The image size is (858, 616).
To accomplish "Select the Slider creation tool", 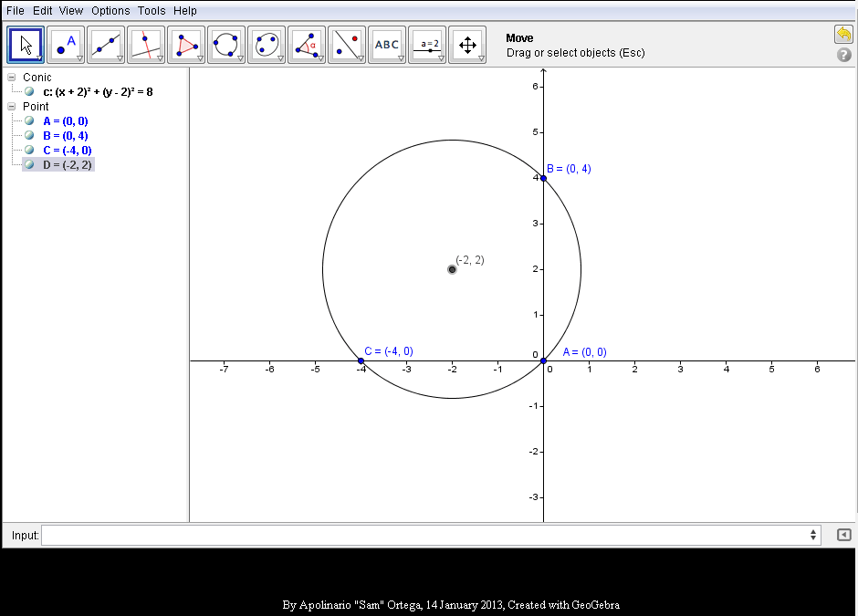I will tap(426, 43).
